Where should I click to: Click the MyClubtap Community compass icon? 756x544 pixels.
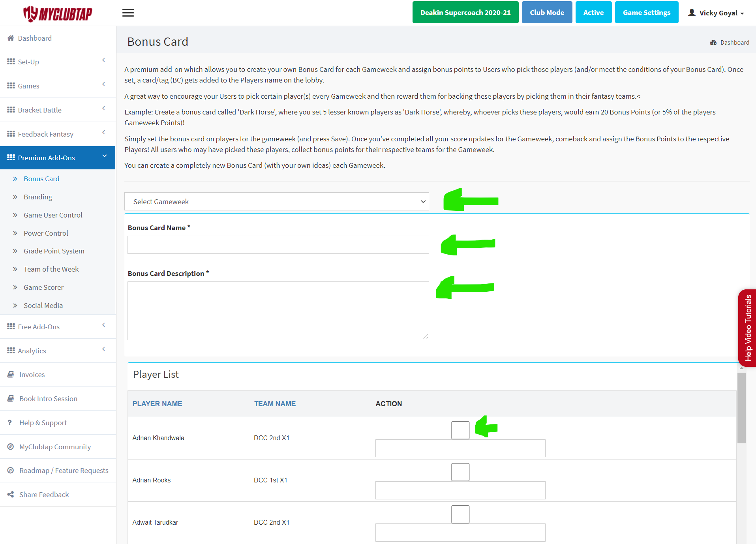(x=11, y=446)
